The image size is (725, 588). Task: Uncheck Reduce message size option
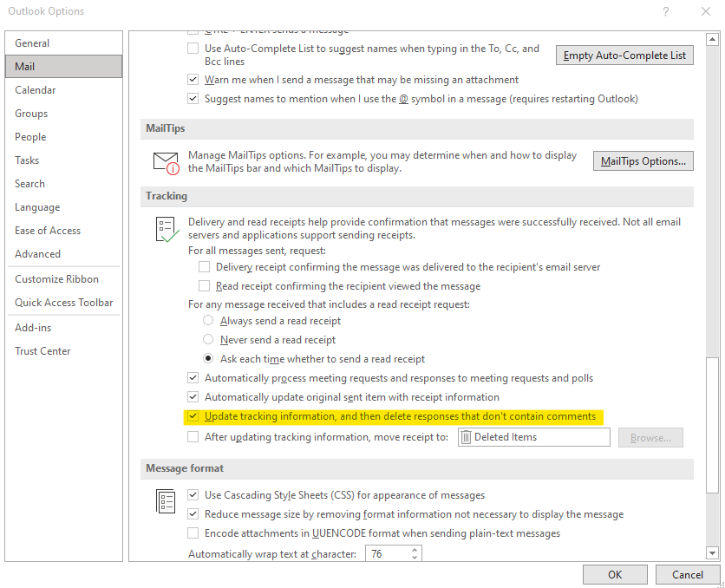(193, 514)
